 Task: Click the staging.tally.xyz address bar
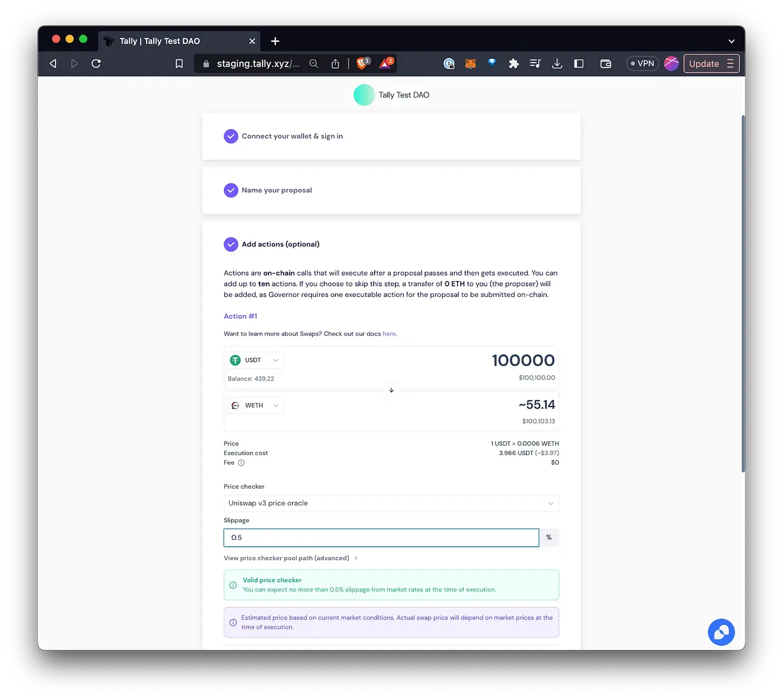tap(258, 64)
